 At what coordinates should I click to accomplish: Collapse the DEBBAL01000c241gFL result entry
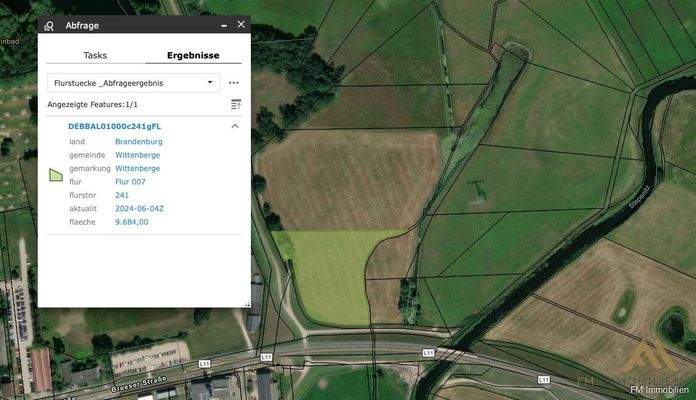pos(235,127)
